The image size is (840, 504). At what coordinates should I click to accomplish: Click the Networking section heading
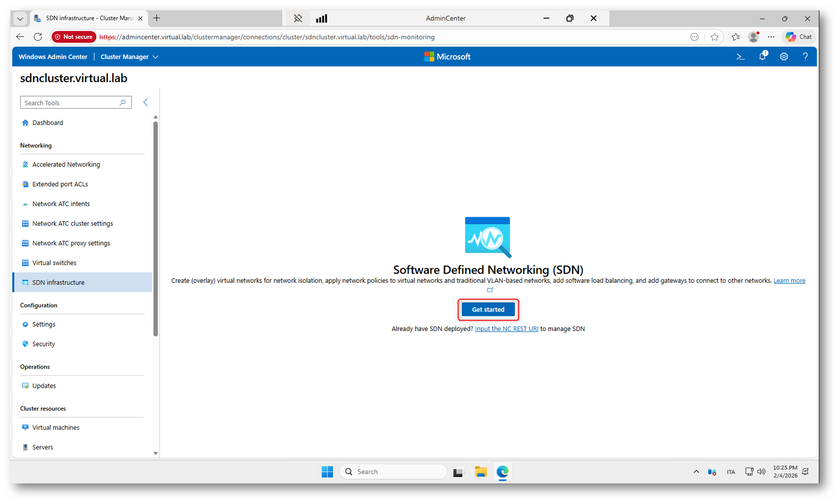click(36, 145)
